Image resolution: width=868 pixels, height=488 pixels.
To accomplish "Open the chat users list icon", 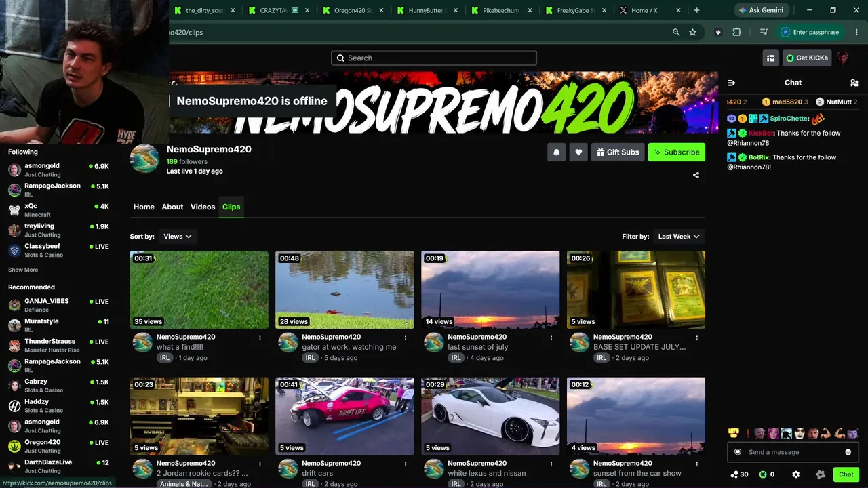I will pos(854,83).
